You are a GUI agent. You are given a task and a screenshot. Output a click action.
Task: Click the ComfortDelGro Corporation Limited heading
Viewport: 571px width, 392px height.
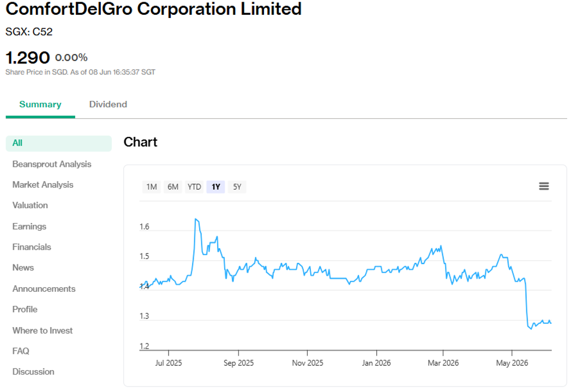pos(154,9)
